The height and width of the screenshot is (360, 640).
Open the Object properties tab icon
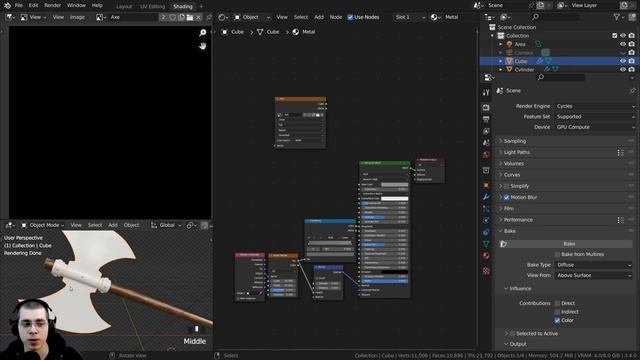tap(486, 185)
